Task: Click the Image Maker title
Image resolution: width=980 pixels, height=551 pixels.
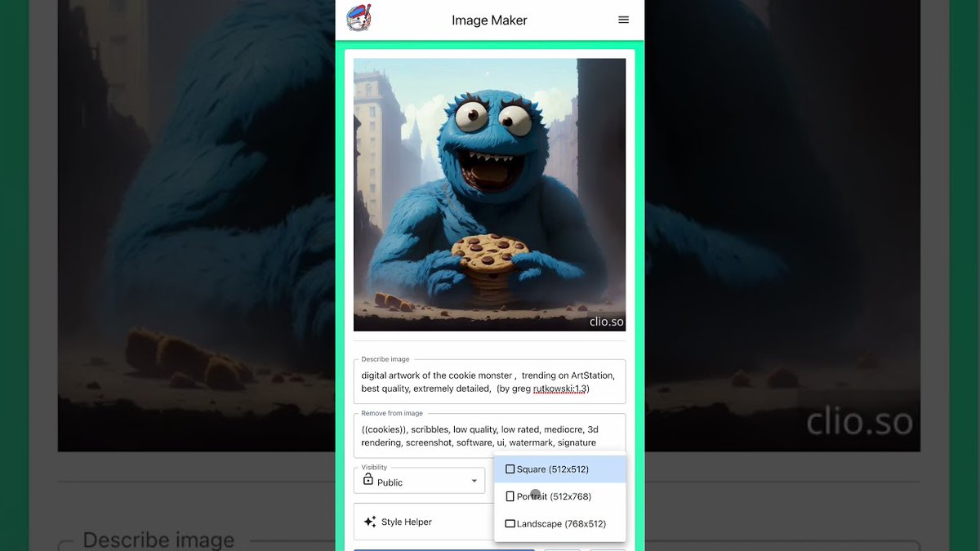Action: click(489, 20)
